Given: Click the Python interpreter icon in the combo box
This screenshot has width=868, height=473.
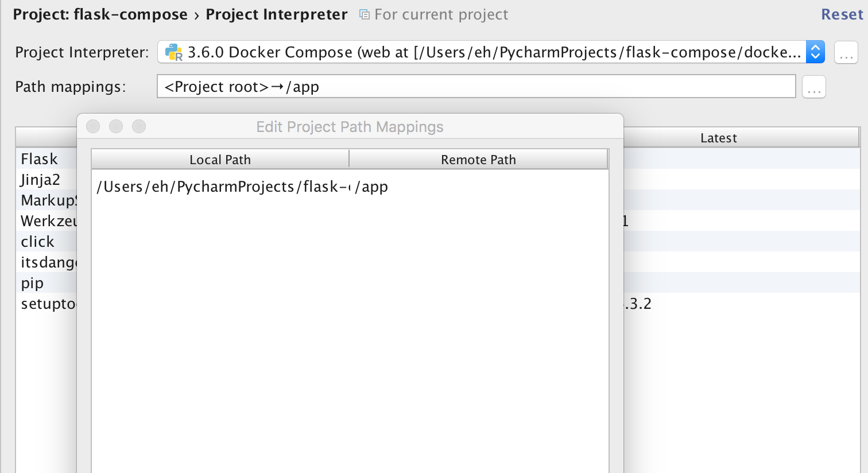Looking at the screenshot, I should click(x=173, y=52).
